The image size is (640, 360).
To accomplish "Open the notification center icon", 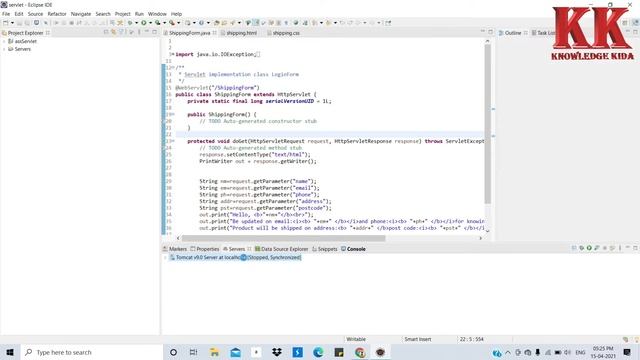I will tap(627, 352).
